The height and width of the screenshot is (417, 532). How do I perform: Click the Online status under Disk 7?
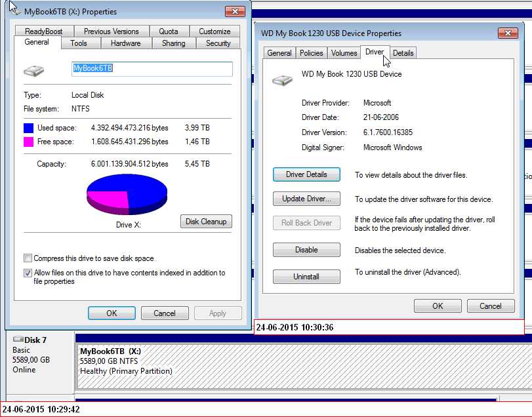click(x=24, y=370)
